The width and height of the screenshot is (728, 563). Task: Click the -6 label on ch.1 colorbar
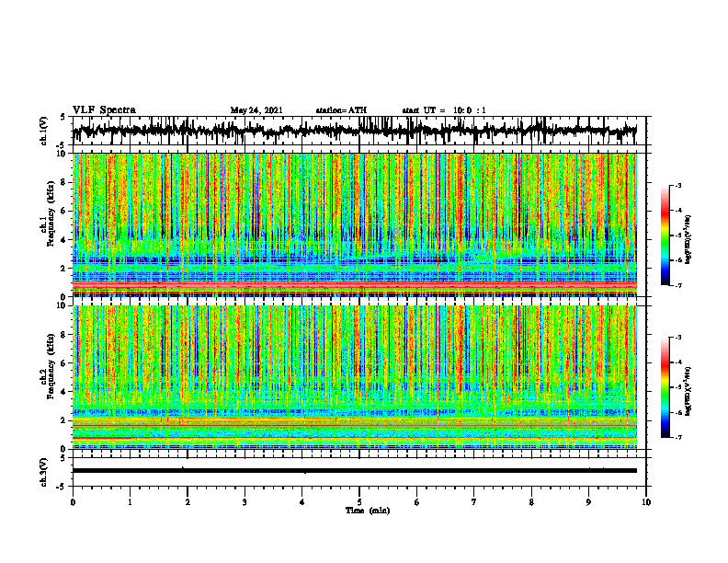(x=678, y=260)
